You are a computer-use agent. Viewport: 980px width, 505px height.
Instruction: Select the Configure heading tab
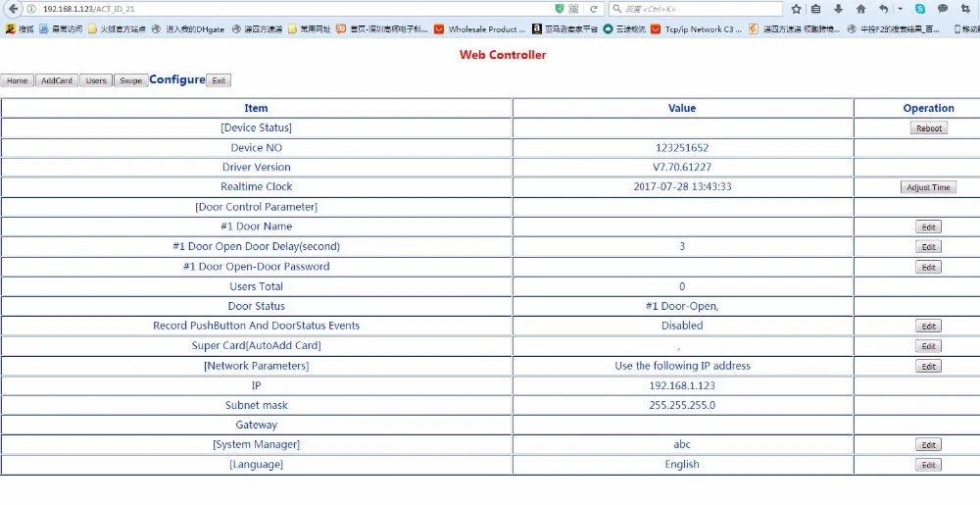click(177, 79)
